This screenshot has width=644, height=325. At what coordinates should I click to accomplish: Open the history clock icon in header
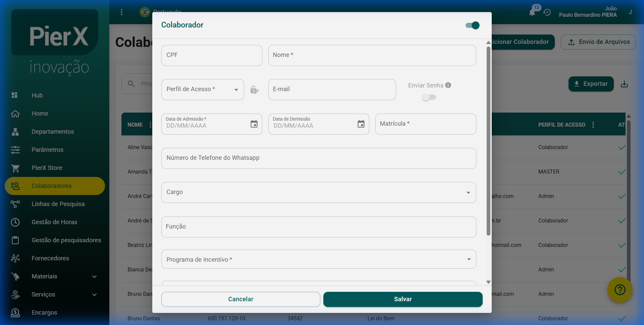[547, 12]
